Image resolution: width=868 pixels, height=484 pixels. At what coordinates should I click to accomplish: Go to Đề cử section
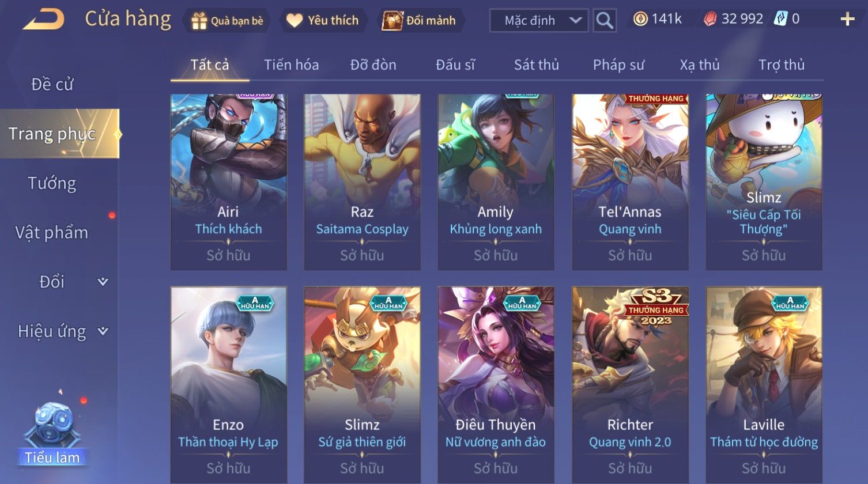point(52,85)
